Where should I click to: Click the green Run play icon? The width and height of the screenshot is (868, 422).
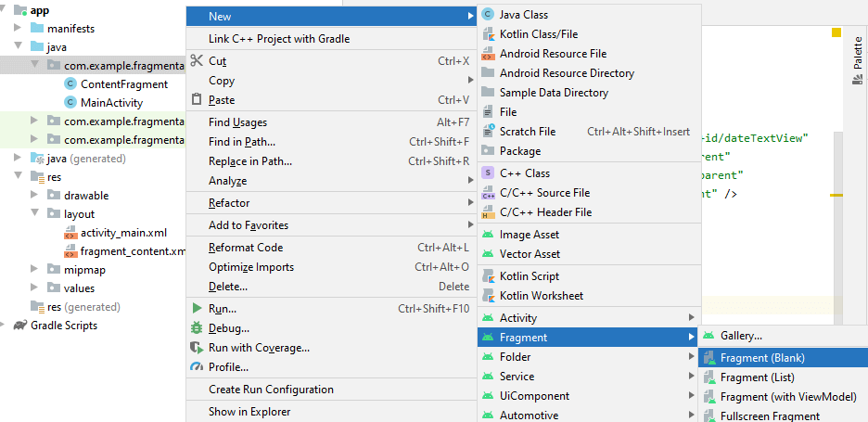tap(196, 308)
